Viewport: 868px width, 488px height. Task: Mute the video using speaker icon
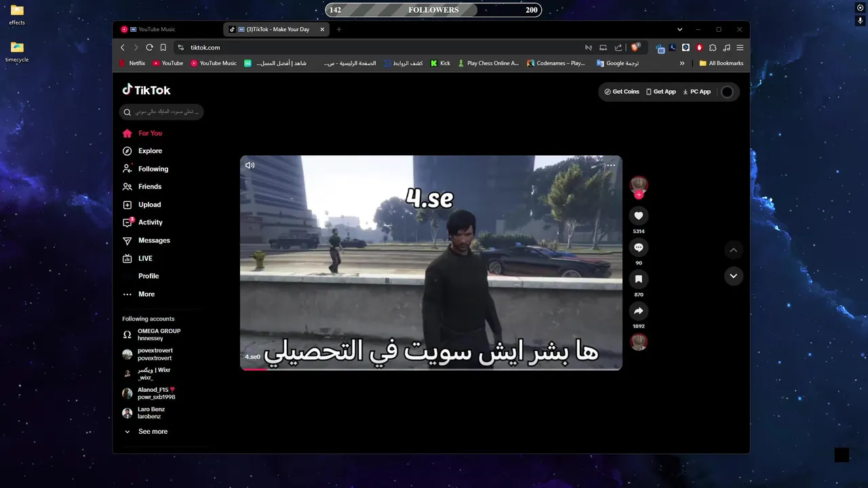tap(250, 165)
